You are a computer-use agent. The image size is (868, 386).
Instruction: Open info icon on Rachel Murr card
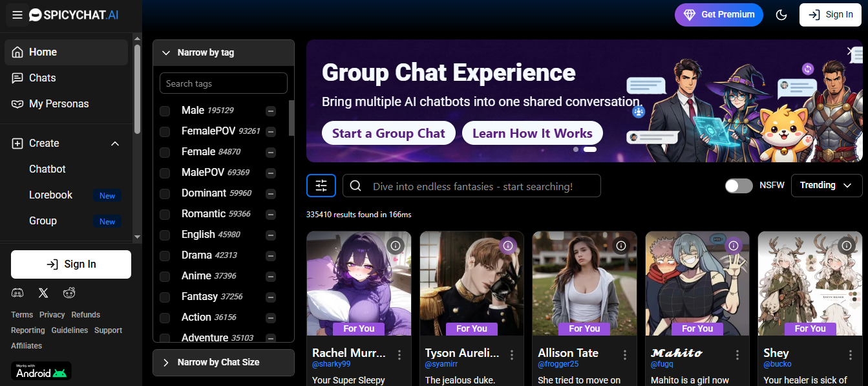click(x=396, y=246)
